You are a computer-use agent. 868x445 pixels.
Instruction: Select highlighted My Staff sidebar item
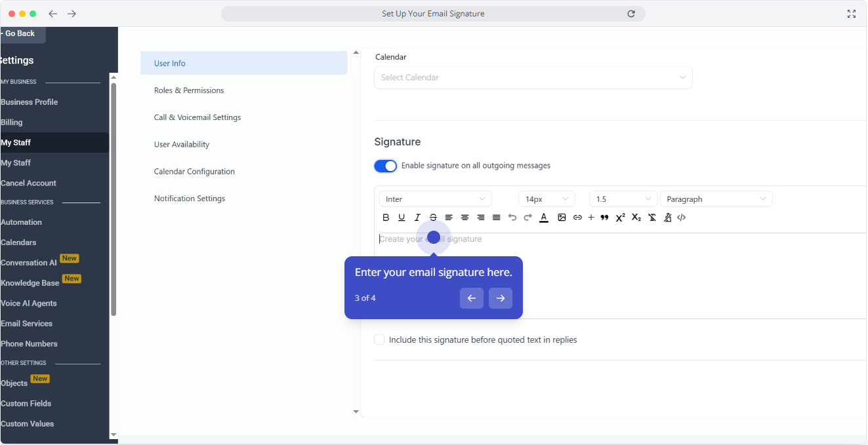click(54, 143)
